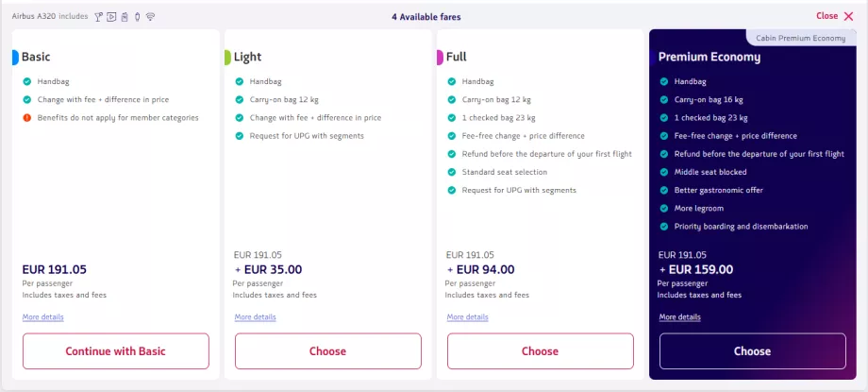
Task: Show More details for Premium Economy
Action: point(680,316)
